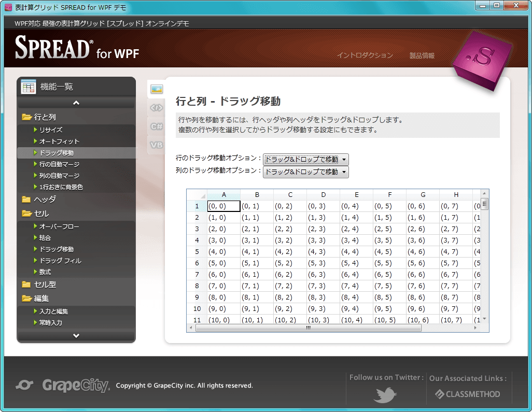Open the 常時入力 sample

point(50,323)
